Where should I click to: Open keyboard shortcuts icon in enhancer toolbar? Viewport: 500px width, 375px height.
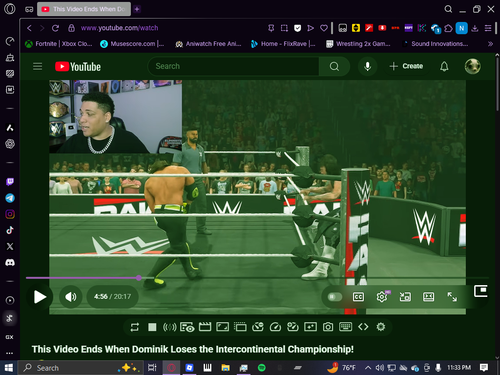[x=345, y=327]
